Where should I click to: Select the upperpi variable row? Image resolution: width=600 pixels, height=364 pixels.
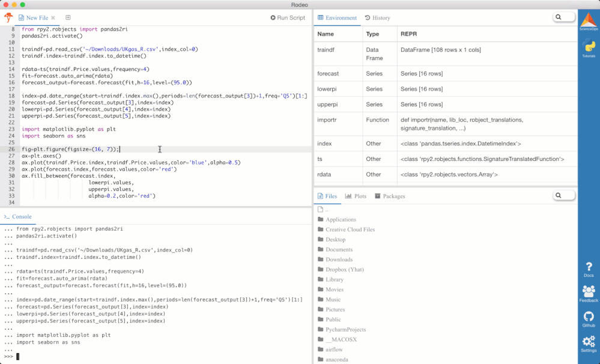click(446, 104)
